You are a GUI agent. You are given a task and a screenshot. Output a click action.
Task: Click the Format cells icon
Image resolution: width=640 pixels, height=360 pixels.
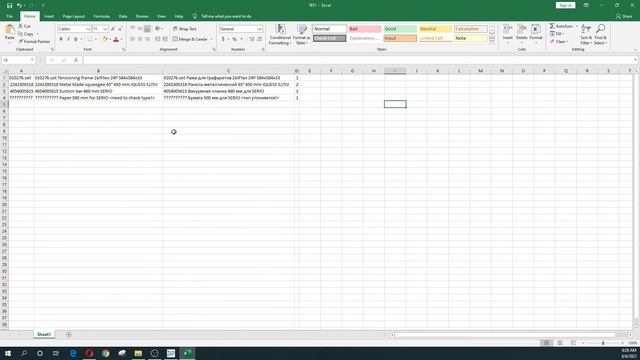(536, 29)
